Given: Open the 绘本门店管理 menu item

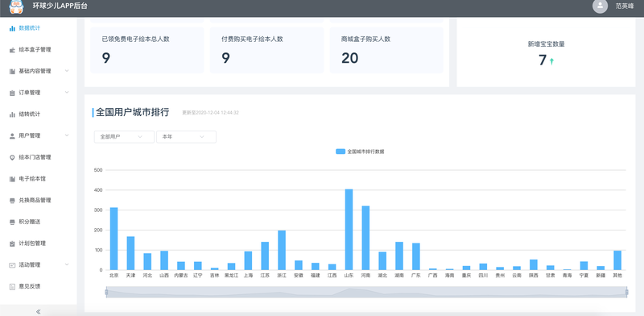Looking at the screenshot, I should pyautogui.click(x=38, y=157).
